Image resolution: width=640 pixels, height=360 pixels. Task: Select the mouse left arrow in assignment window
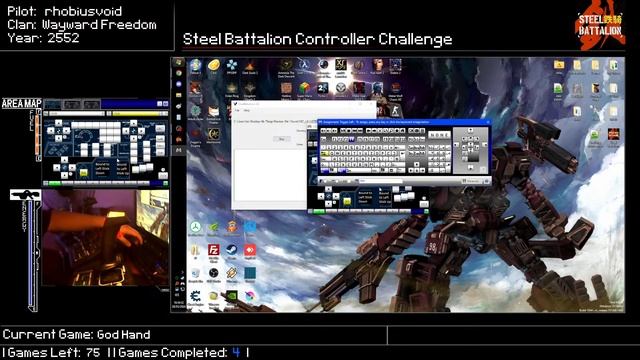coord(456,144)
